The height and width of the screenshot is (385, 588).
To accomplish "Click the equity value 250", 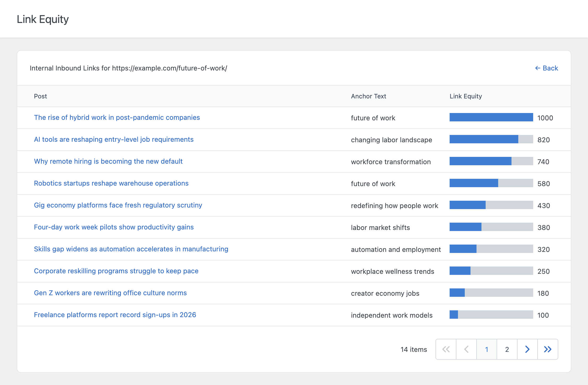I will click(544, 271).
